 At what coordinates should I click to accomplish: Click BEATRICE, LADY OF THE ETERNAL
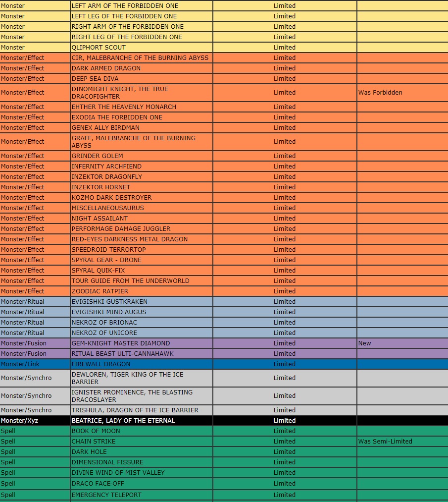123,421
